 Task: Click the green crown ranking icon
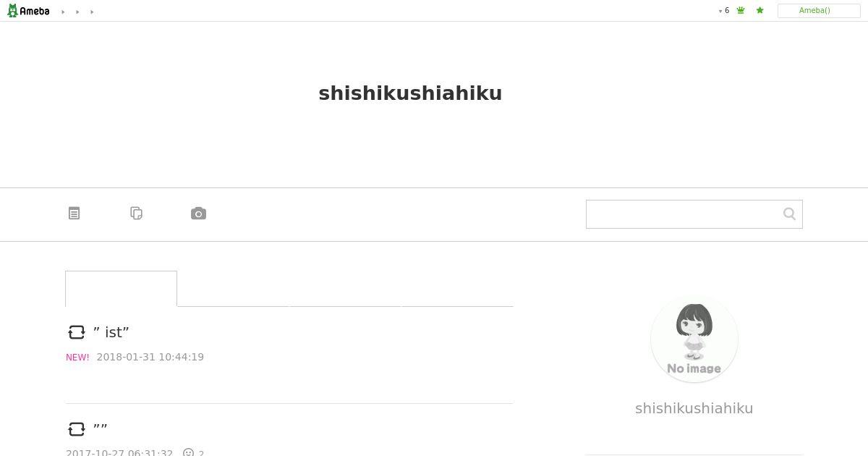tap(741, 11)
